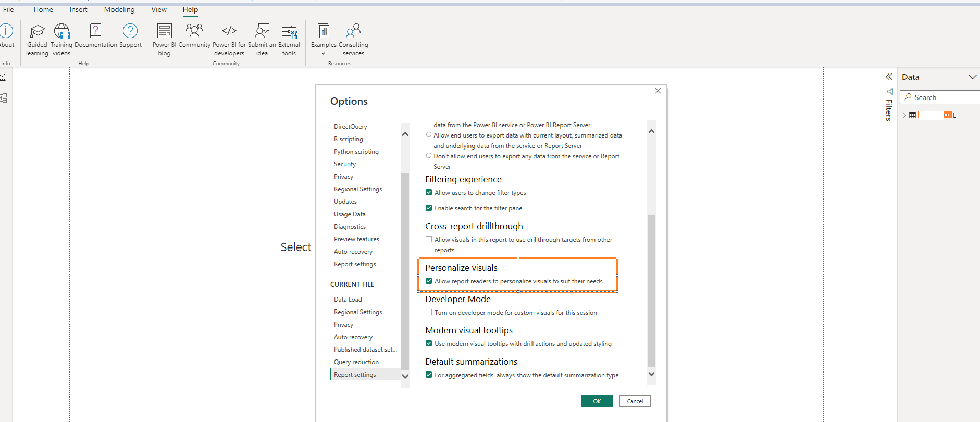Close the Options dialog
980x422 pixels.
click(x=658, y=91)
